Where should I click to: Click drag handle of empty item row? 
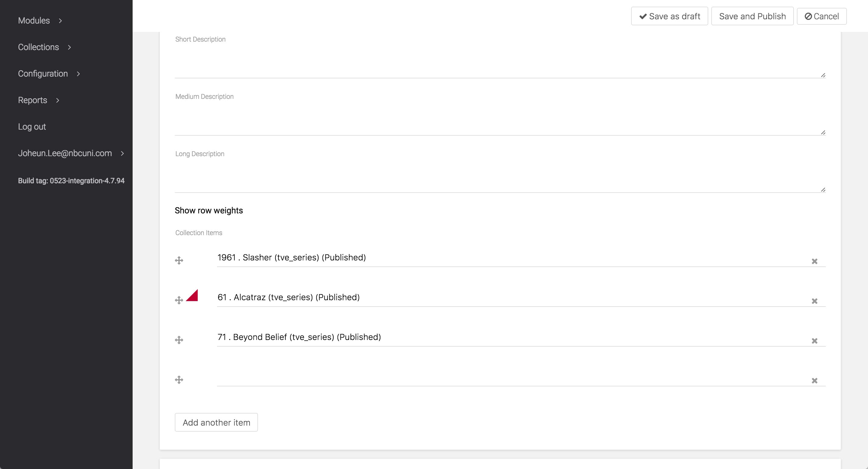[x=179, y=380]
